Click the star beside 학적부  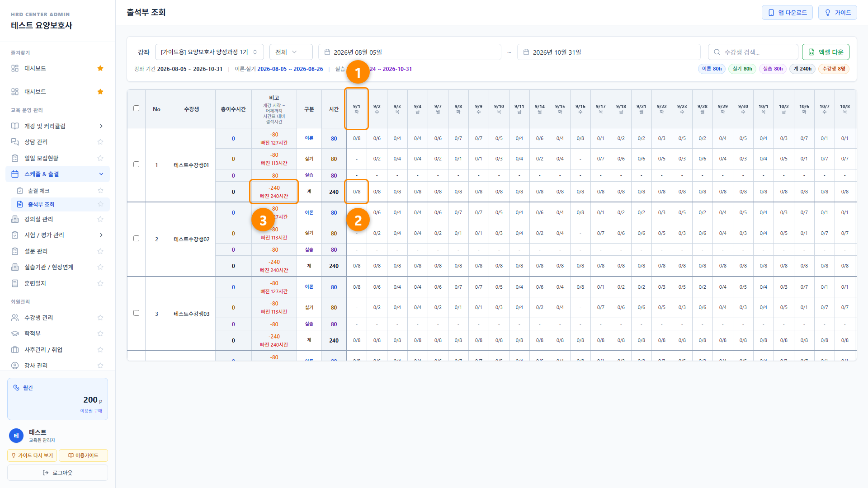[100, 333]
